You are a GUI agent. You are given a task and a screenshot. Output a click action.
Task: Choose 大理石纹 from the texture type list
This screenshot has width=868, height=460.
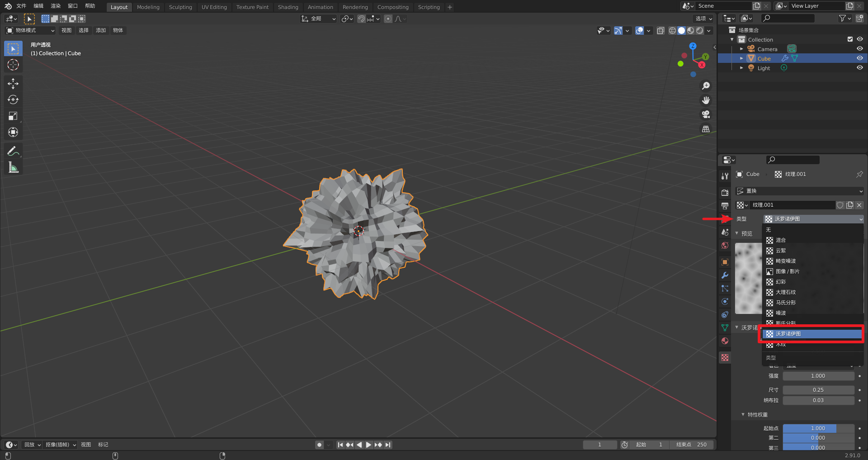786,292
